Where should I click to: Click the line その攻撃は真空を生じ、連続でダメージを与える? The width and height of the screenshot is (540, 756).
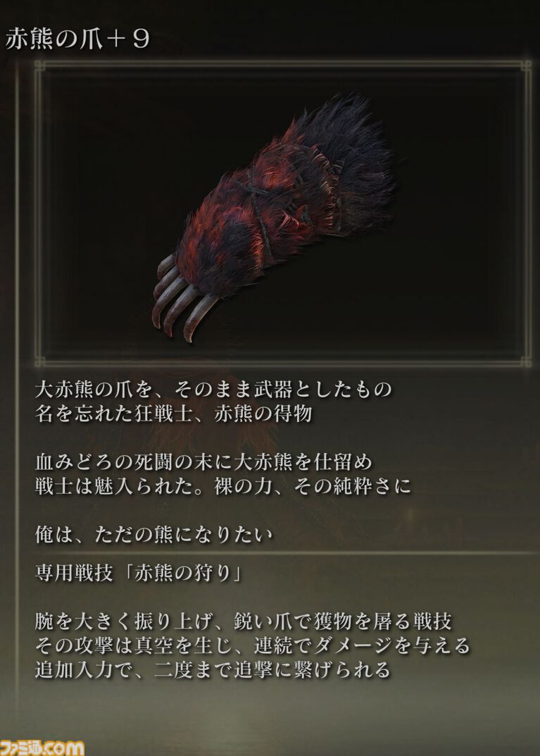(x=252, y=646)
